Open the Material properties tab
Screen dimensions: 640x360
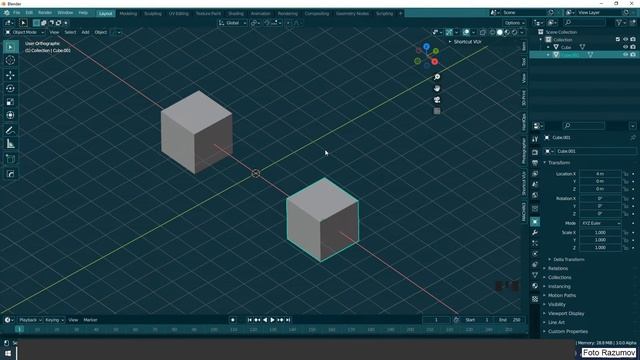click(535, 286)
